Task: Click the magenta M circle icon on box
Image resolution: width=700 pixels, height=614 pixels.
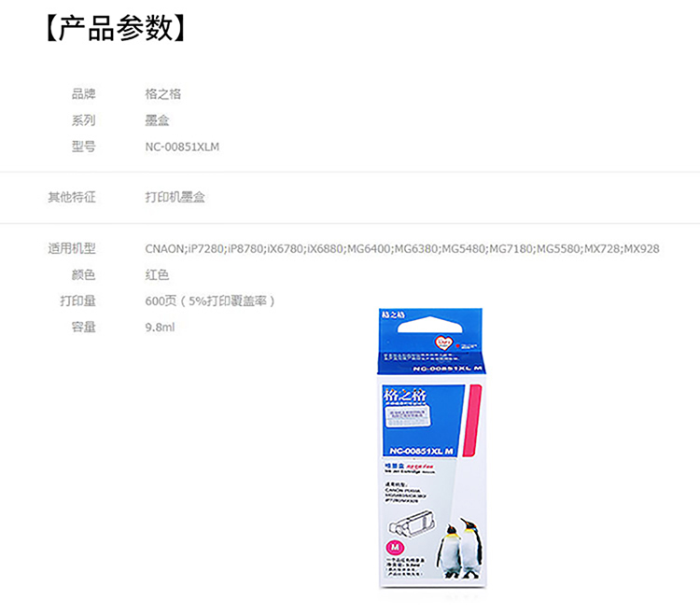Action: click(395, 547)
